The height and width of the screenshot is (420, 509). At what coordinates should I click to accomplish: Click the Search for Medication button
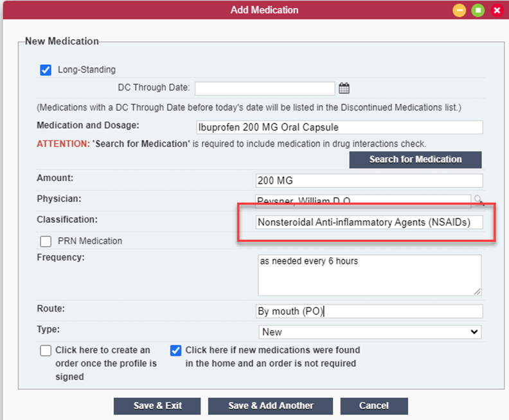pos(415,159)
